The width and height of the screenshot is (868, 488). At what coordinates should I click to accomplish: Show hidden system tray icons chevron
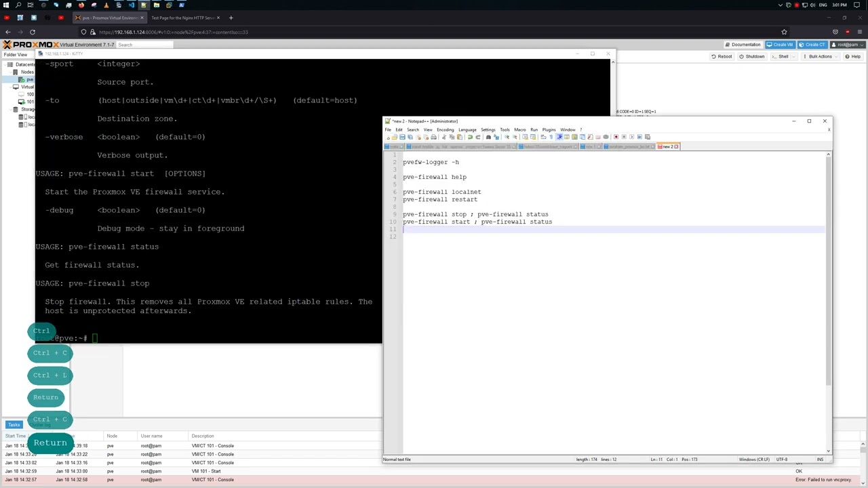(780, 5)
